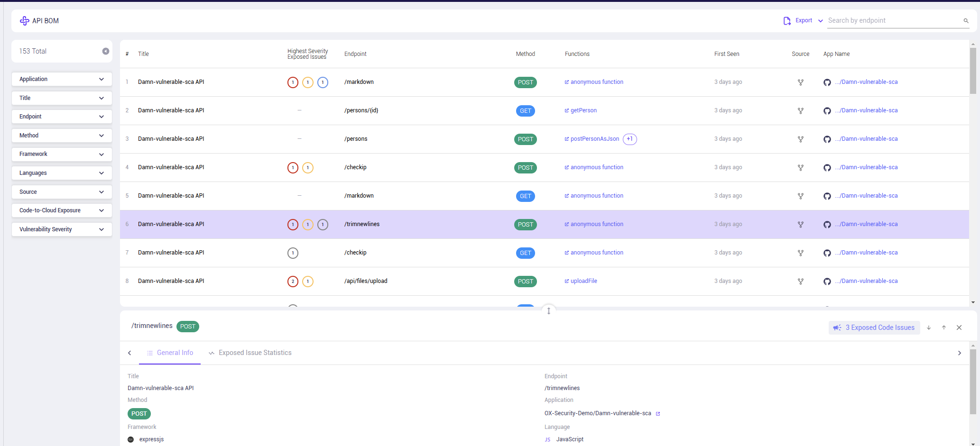Image resolution: width=980 pixels, height=446 pixels.
Task: Click the details panel vertical scrollbar
Action: (x=973, y=382)
